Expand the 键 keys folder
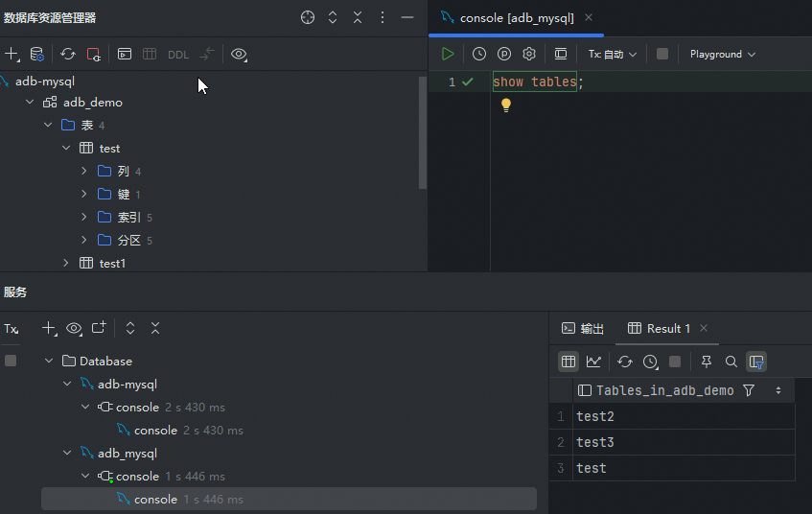 [x=84, y=194]
